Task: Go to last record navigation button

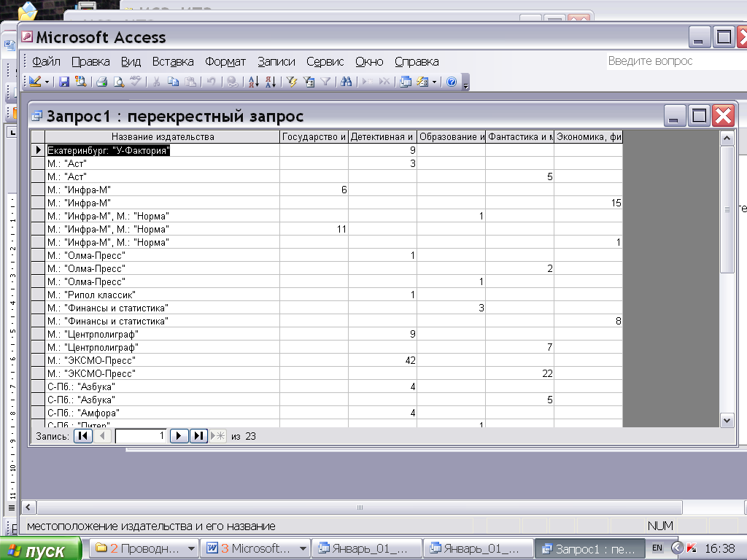Action: point(198,436)
